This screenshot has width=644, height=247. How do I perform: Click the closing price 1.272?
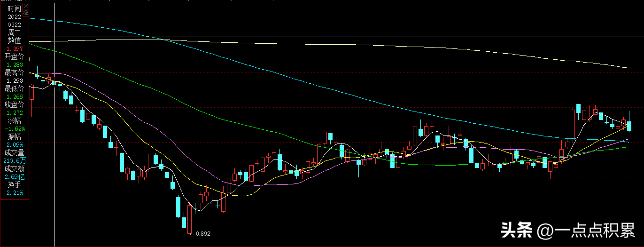tap(14, 112)
